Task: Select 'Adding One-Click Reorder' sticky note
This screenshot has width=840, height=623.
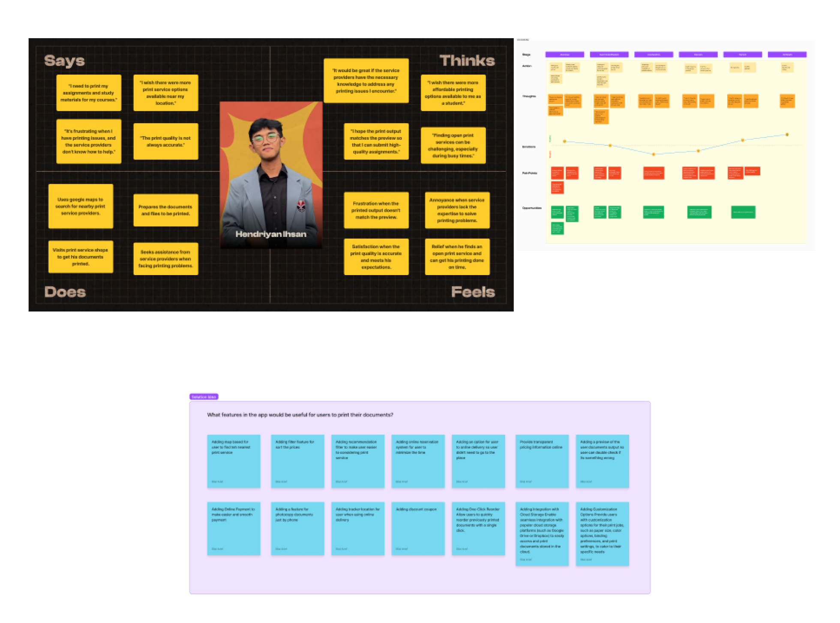Action: 478,528
